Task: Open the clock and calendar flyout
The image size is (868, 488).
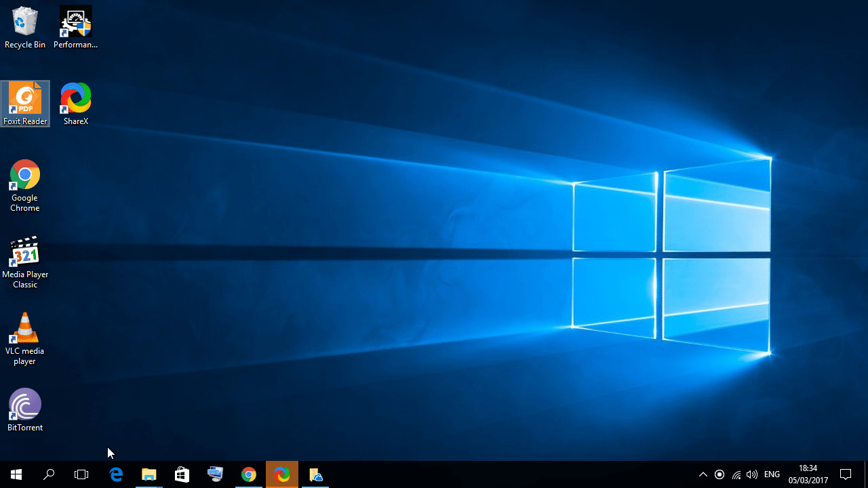Action: click(x=808, y=474)
